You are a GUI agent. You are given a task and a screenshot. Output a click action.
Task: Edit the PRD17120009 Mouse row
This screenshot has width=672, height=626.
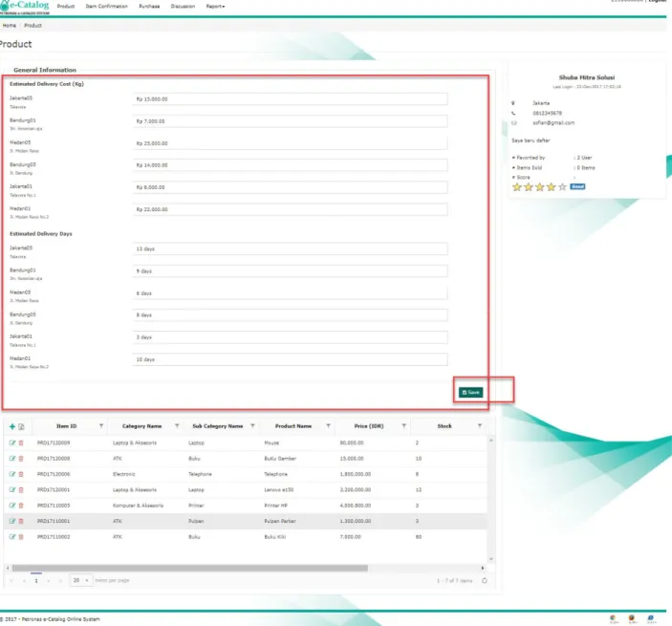(x=12, y=443)
